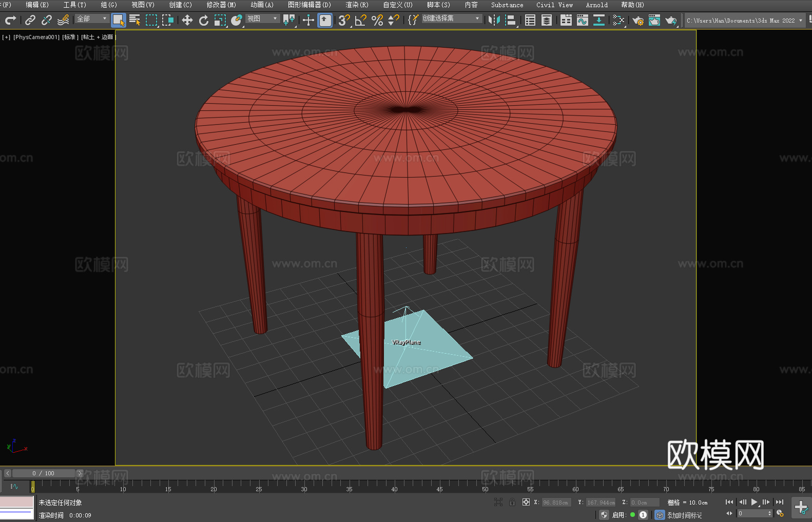This screenshot has width=812, height=522.
Task: Toggle the Layer Explorer
Action: click(x=547, y=20)
